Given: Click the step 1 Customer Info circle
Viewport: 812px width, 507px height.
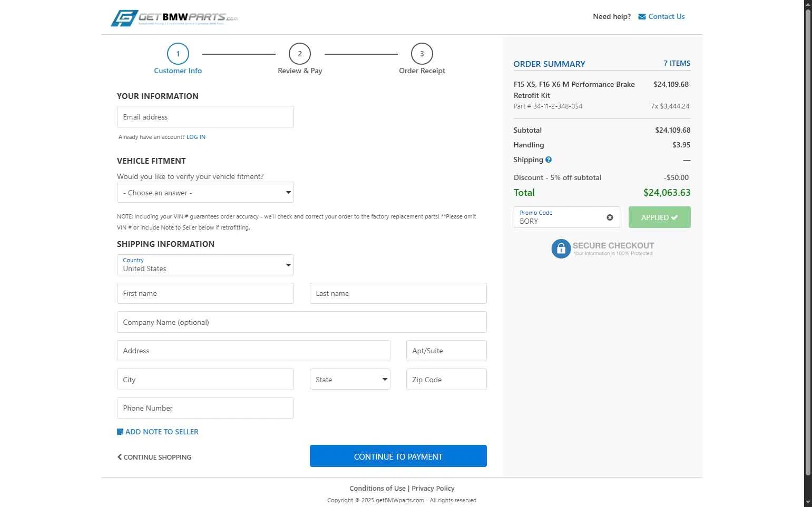Looking at the screenshot, I should [178, 54].
